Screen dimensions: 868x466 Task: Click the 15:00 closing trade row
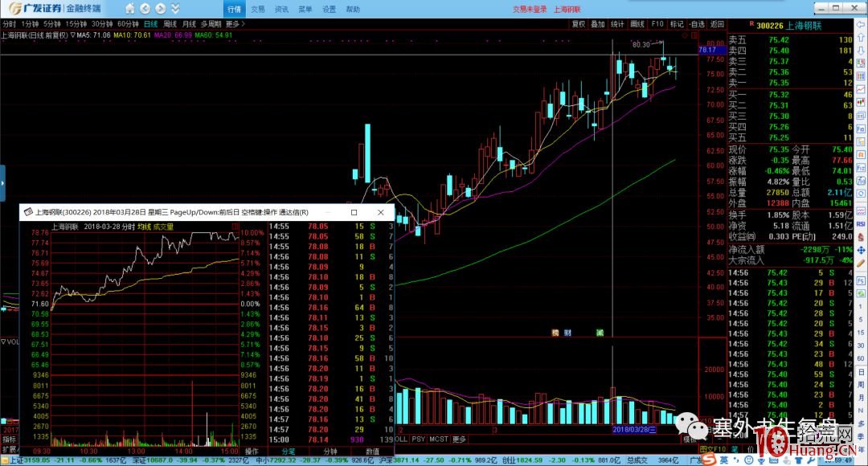[331, 439]
